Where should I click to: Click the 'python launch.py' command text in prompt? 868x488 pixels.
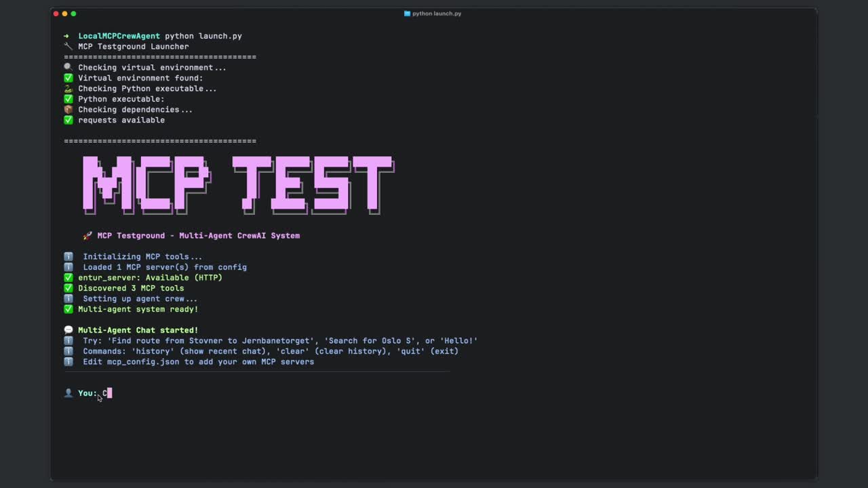(x=203, y=36)
